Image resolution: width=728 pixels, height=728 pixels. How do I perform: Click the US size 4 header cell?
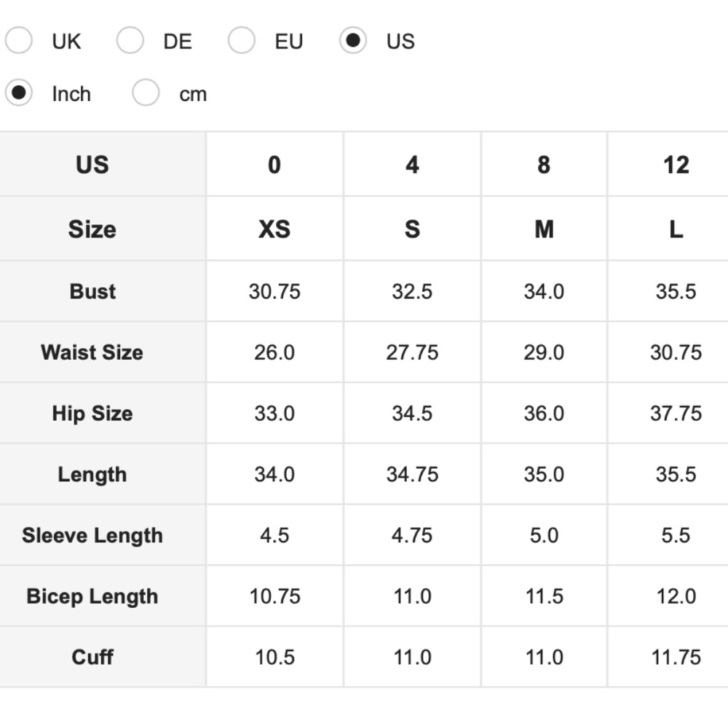pos(412,165)
